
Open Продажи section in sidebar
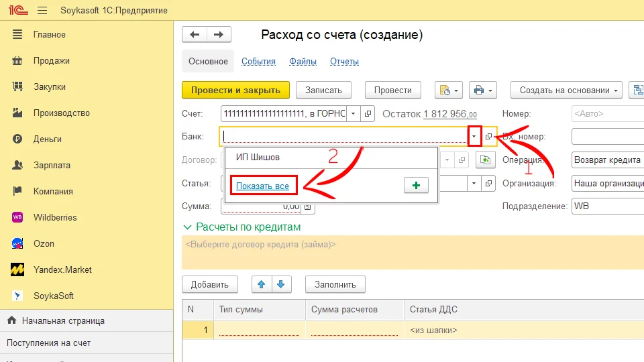pos(51,60)
